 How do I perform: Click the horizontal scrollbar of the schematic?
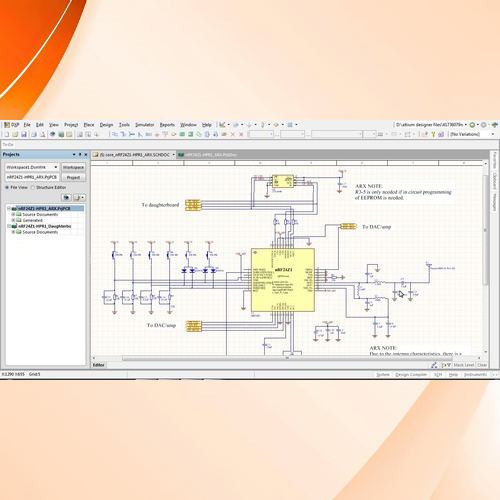287,358
